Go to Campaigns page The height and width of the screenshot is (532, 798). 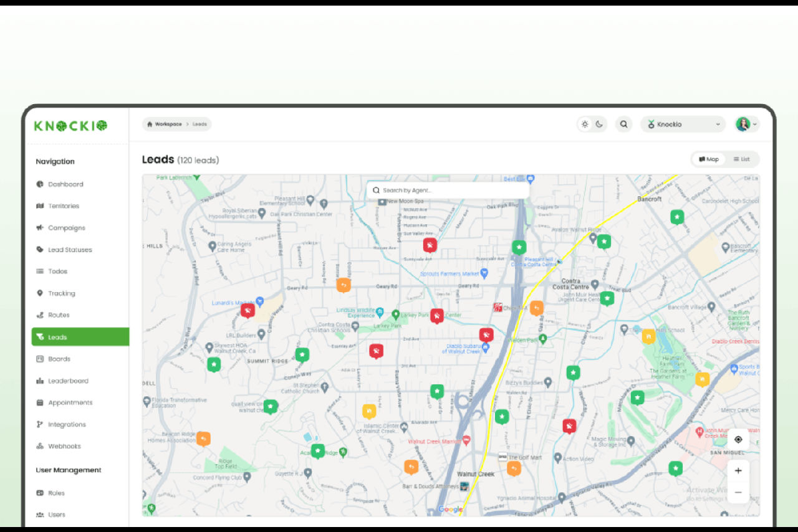[67, 228]
